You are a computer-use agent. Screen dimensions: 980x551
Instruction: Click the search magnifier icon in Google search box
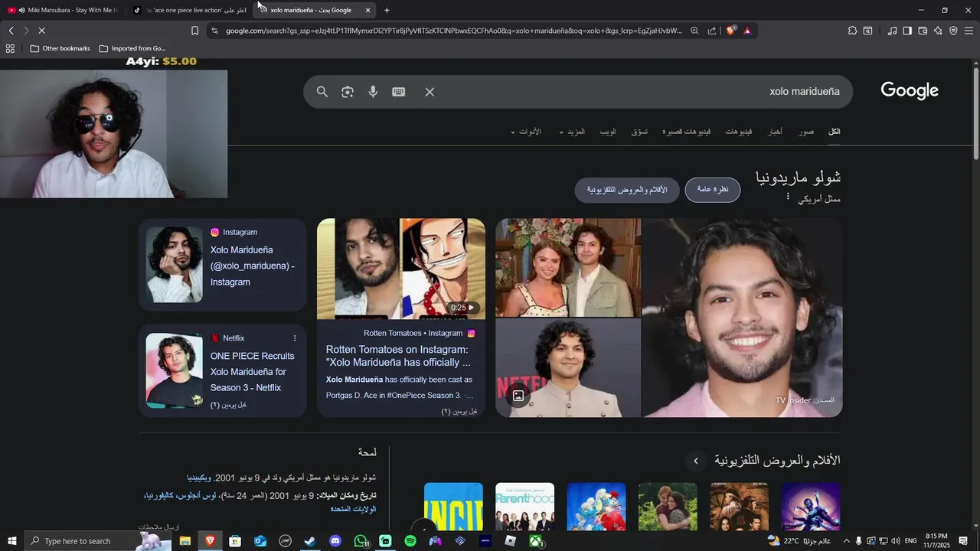pos(322,92)
